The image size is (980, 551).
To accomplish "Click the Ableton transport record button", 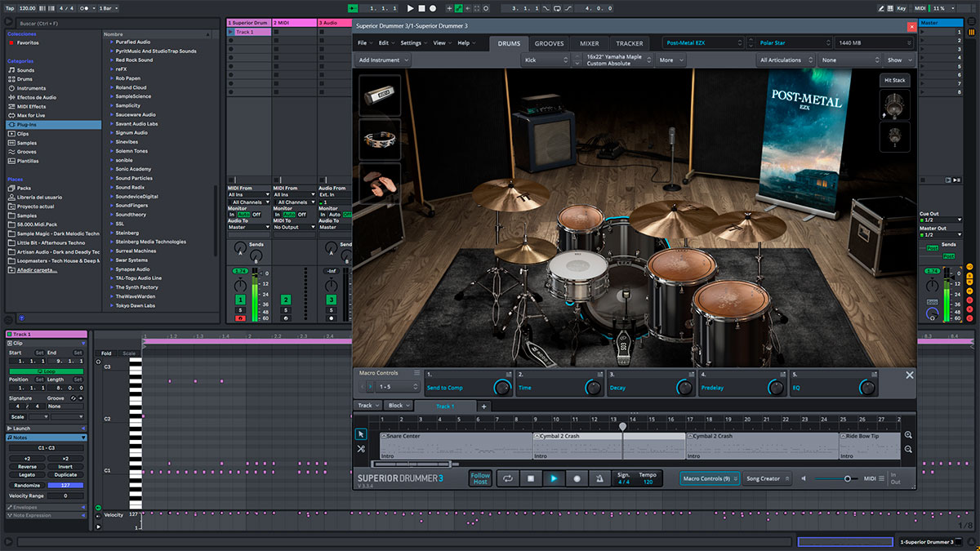I will click(x=432, y=8).
